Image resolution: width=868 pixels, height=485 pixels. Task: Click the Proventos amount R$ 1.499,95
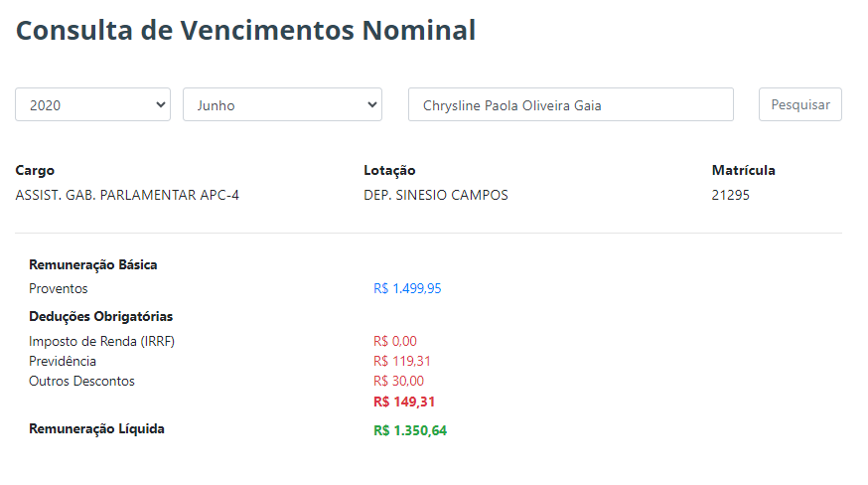[407, 288]
